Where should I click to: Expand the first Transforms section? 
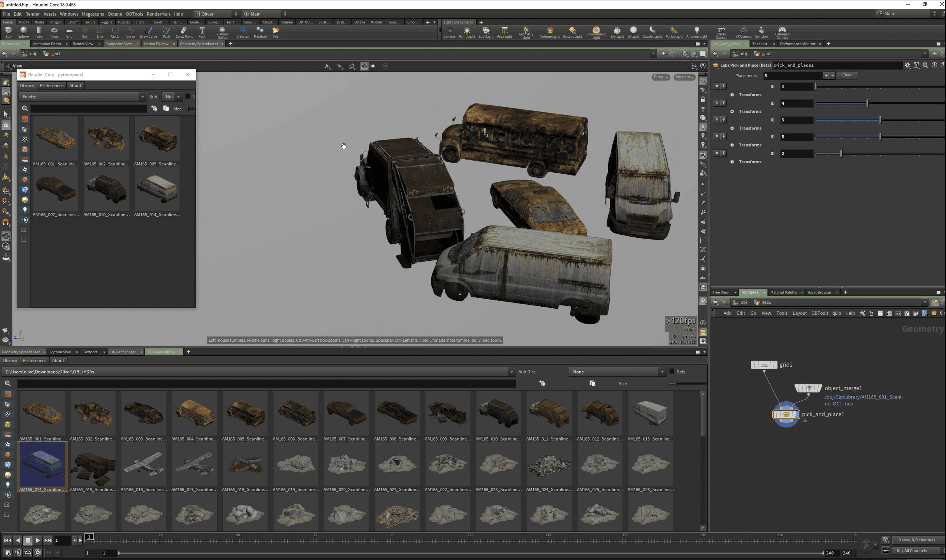[x=732, y=95]
